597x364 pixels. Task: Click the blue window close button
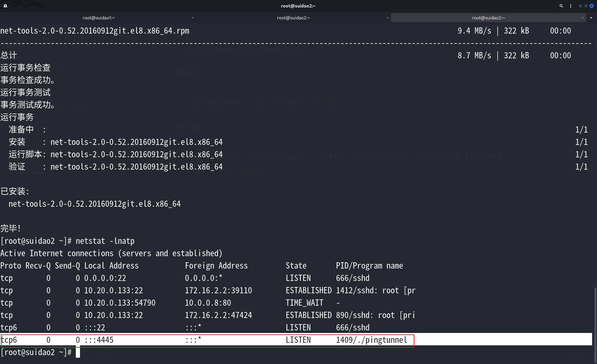[x=591, y=6]
